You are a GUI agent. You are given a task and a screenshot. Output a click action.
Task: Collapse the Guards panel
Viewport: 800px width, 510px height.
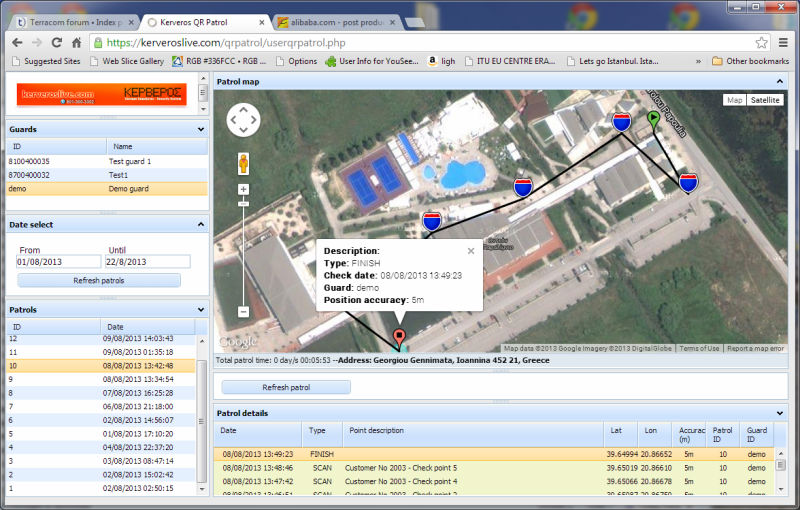[x=201, y=130]
